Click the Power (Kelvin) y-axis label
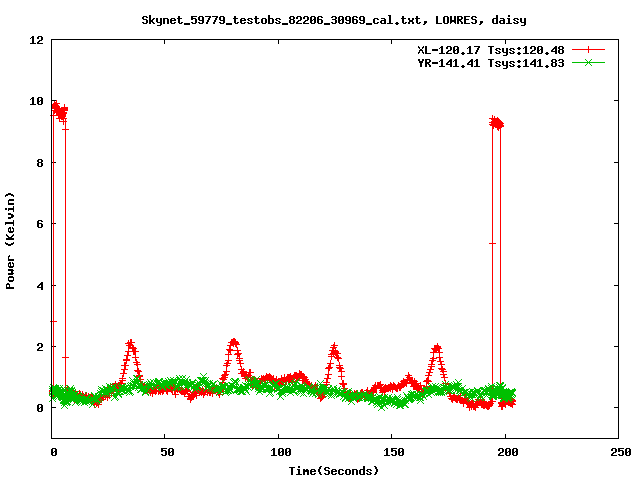 [10, 241]
